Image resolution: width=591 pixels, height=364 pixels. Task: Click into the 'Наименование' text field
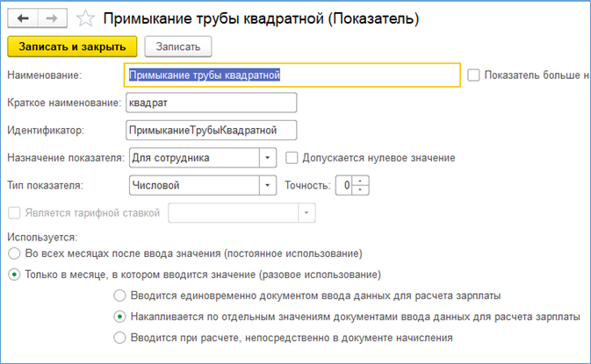tap(292, 75)
